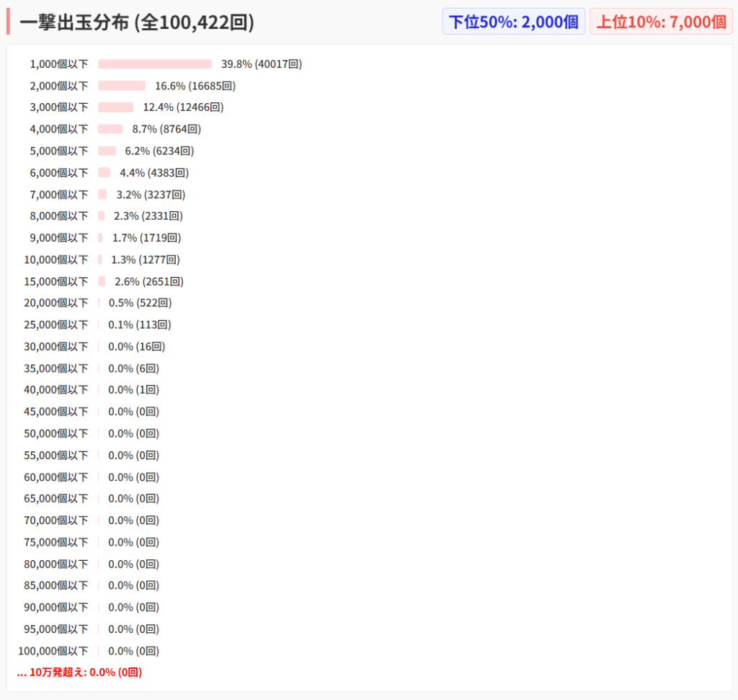Image resolution: width=738 pixels, height=700 pixels.
Task: Click the 一撃出玉分布 heading title
Action: [x=137, y=22]
